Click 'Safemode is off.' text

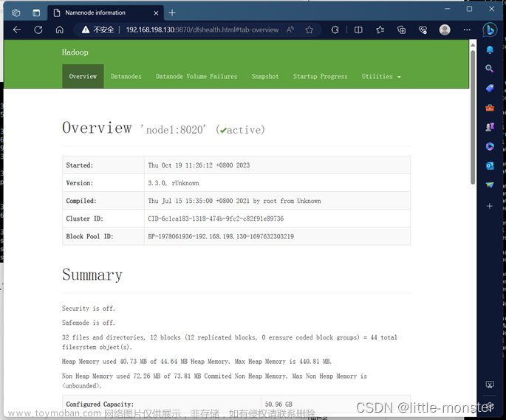point(88,323)
